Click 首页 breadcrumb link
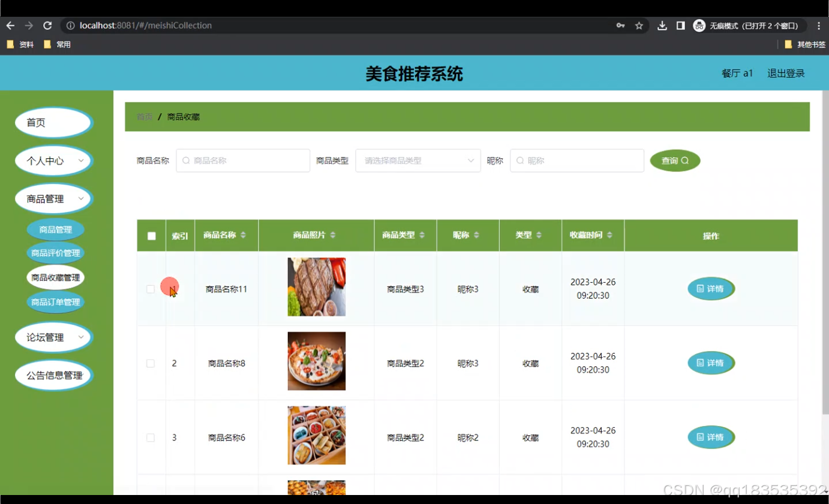The width and height of the screenshot is (829, 504). (145, 117)
